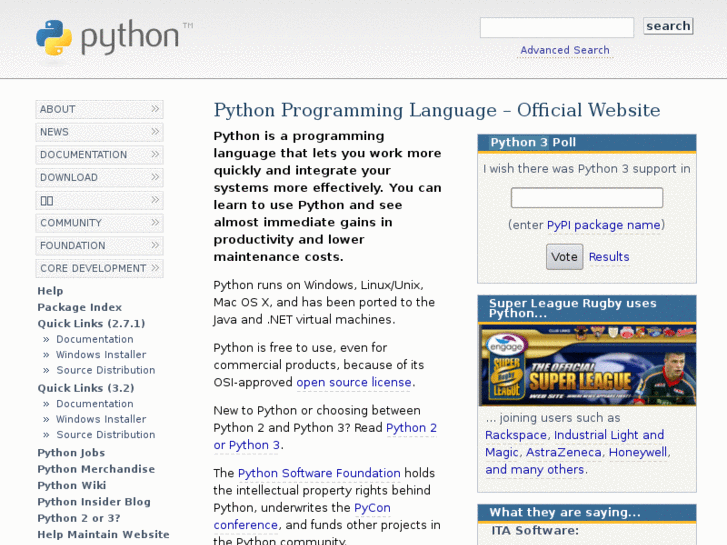Open Source Distribution under Quick Links (3.2)
The height and width of the screenshot is (545, 727).
coord(106,435)
